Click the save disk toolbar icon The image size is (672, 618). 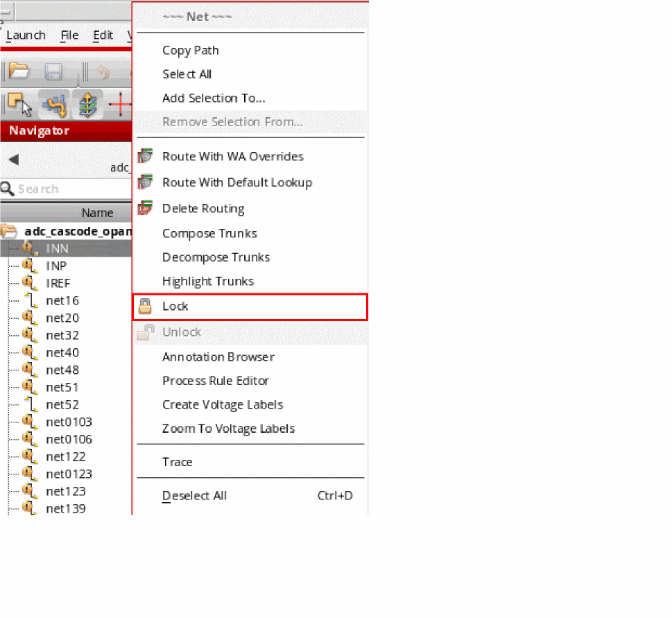(53, 71)
